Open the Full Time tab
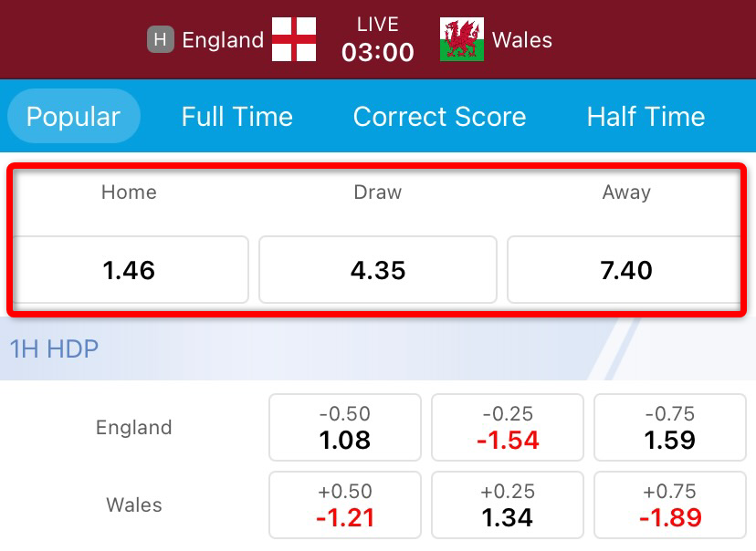756x551 pixels. [237, 117]
